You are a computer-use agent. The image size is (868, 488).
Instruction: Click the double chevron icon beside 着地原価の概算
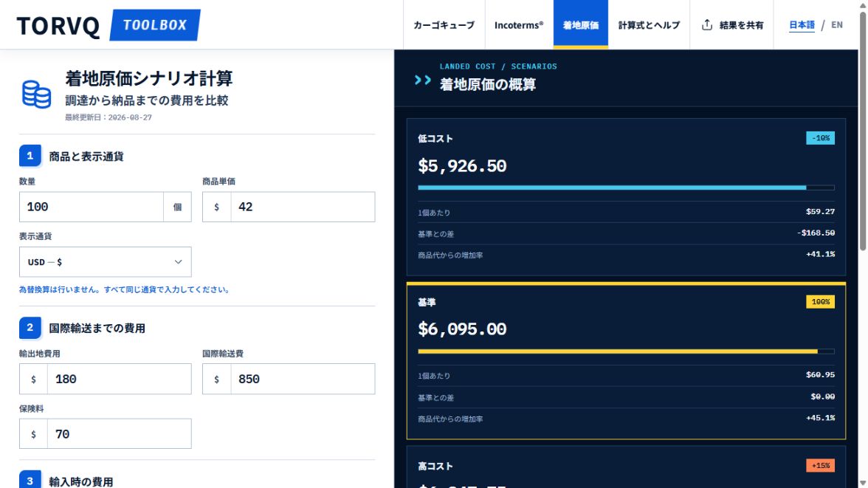pyautogui.click(x=422, y=80)
